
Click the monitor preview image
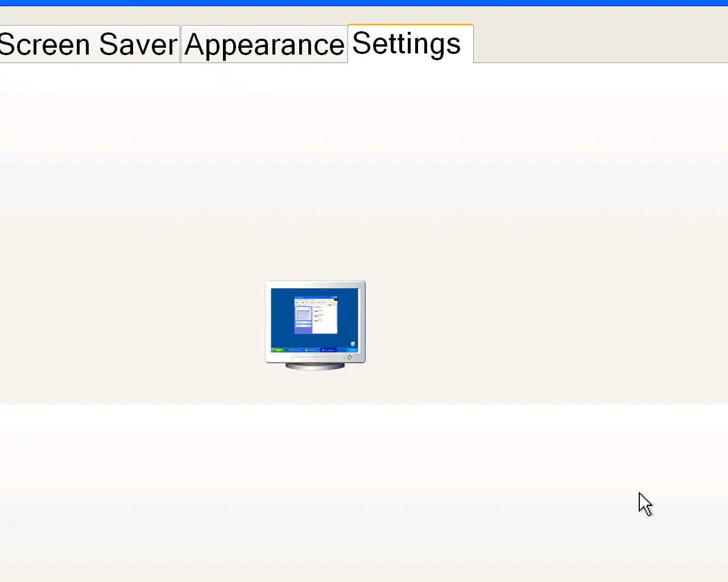click(316, 325)
